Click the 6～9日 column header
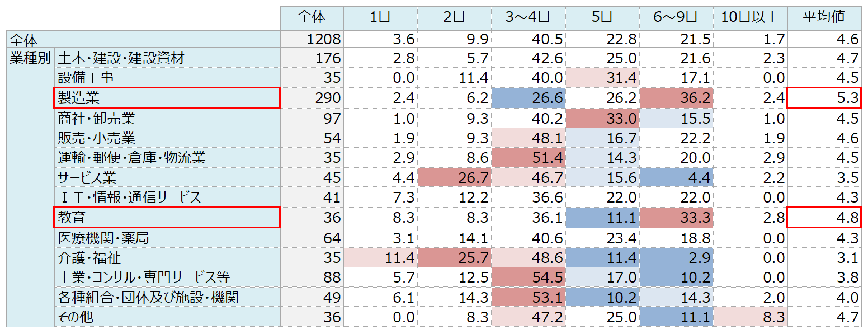The height and width of the screenshot is (334, 868). click(676, 18)
